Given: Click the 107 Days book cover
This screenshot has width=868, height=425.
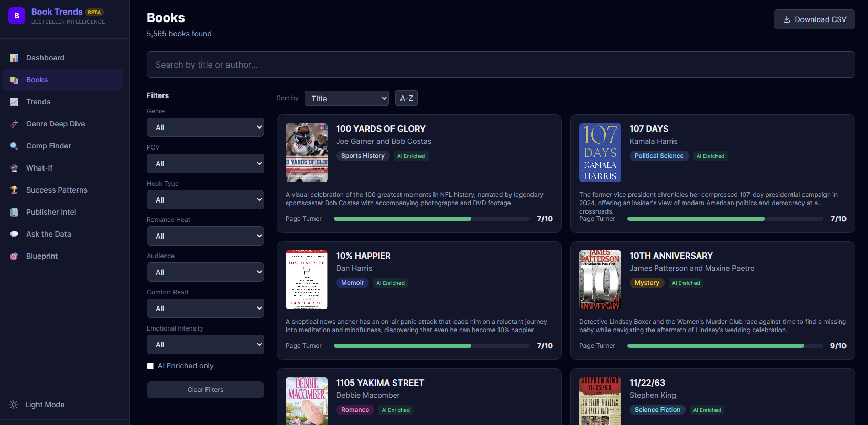Looking at the screenshot, I should pyautogui.click(x=600, y=153).
